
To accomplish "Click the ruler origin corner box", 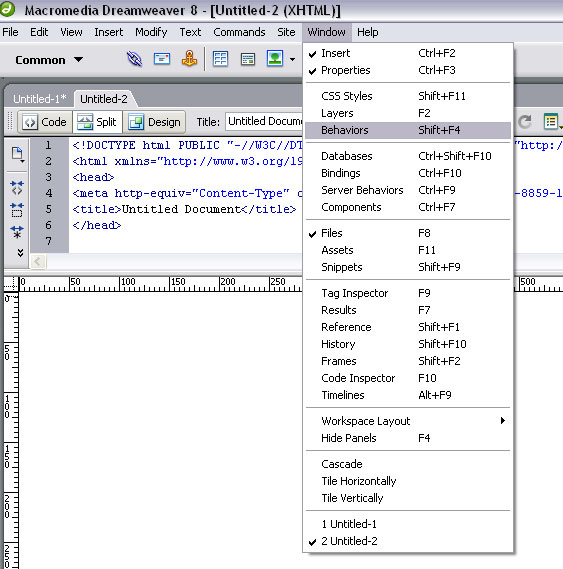I will pos(11,283).
